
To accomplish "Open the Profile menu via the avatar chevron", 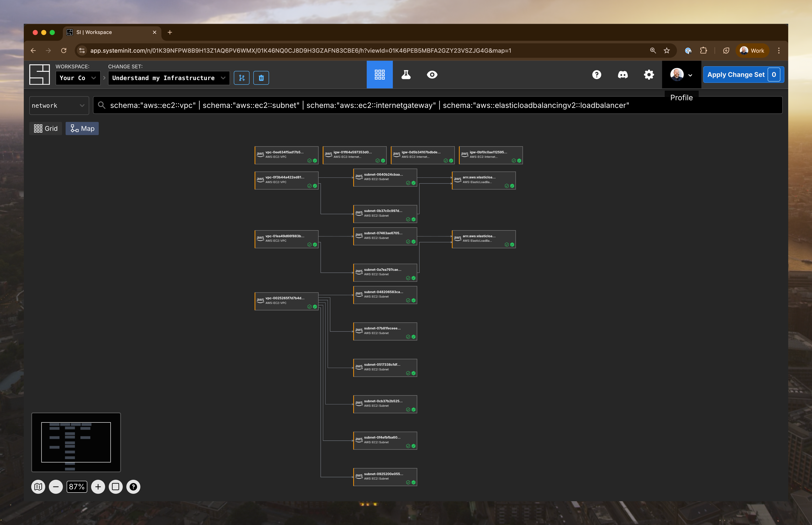I will coord(691,75).
